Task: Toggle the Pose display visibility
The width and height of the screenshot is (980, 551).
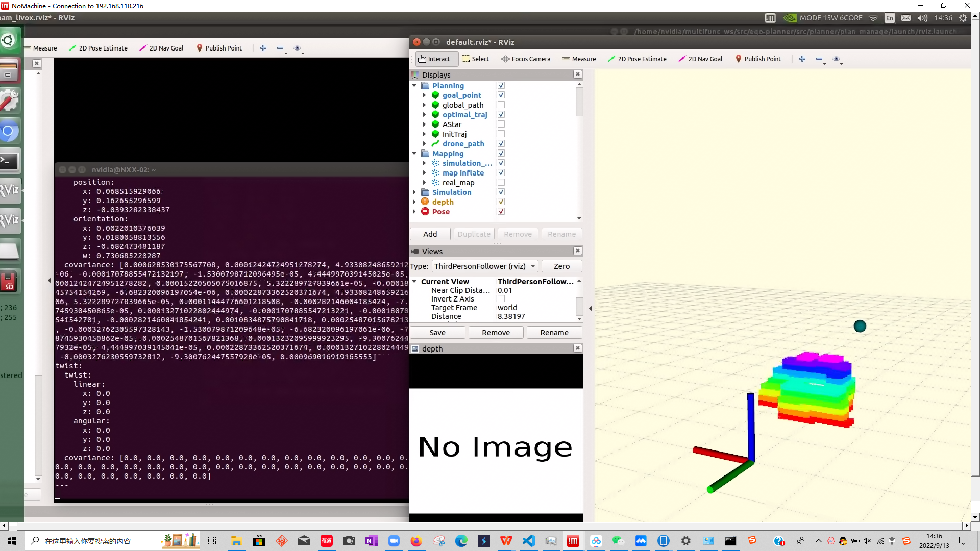Action: 501,211
